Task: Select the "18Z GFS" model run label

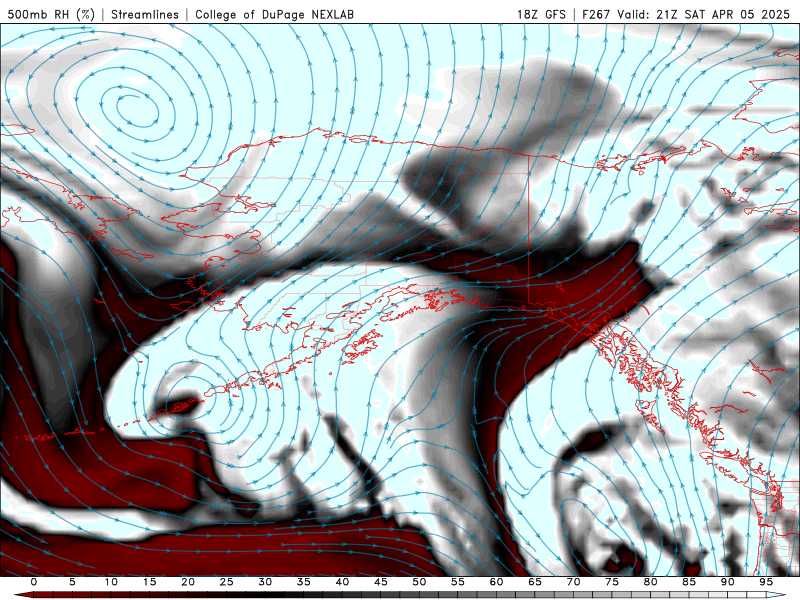Action: tap(541, 15)
